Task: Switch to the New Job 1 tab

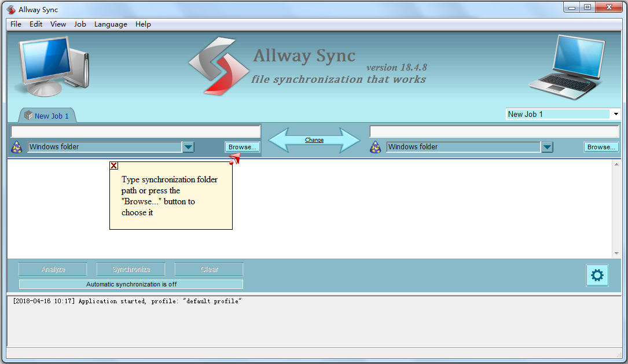Action: pyautogui.click(x=52, y=115)
